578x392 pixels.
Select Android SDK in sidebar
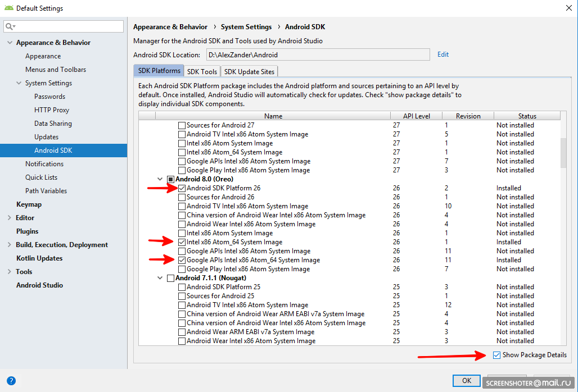pyautogui.click(x=64, y=151)
